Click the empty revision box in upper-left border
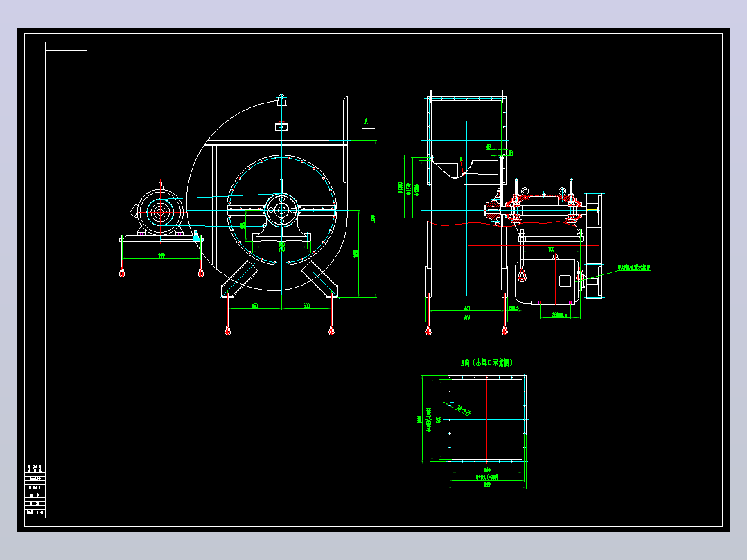Viewport: 747px width, 560px height. pyautogui.click(x=67, y=46)
